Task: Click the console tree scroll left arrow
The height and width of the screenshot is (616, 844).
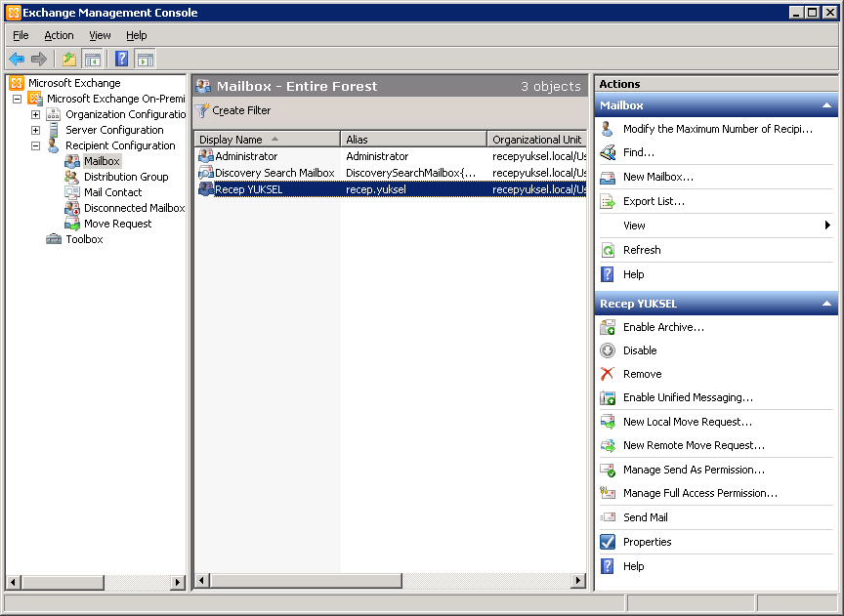Action: pos(14,582)
